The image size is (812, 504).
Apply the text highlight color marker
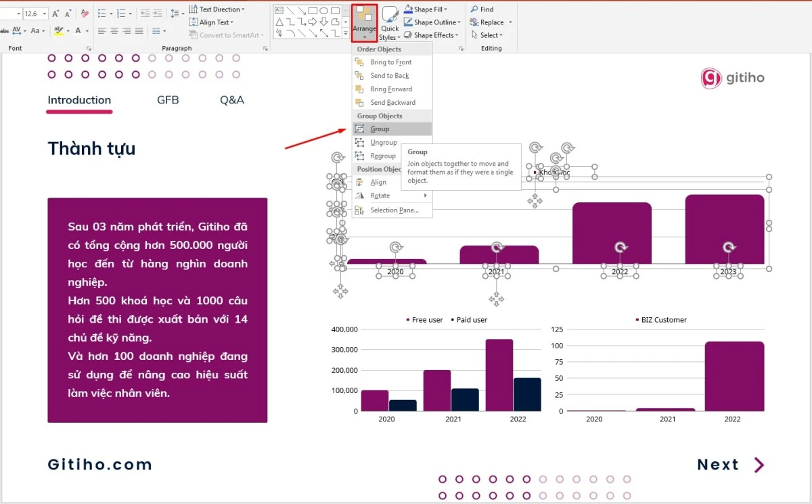click(59, 30)
